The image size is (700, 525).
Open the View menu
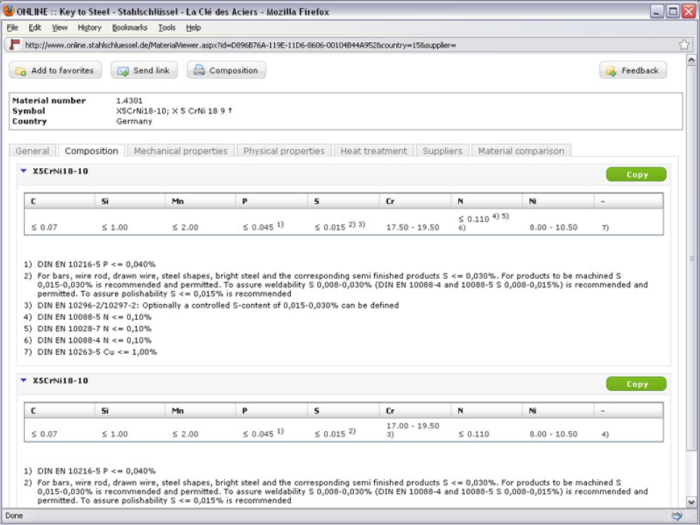[59, 28]
